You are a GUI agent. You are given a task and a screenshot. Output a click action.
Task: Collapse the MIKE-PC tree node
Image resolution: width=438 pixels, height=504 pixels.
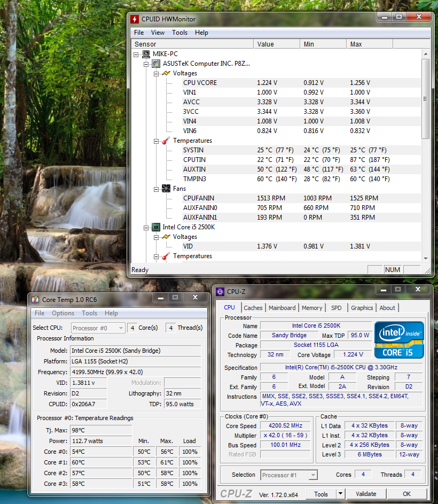(136, 55)
